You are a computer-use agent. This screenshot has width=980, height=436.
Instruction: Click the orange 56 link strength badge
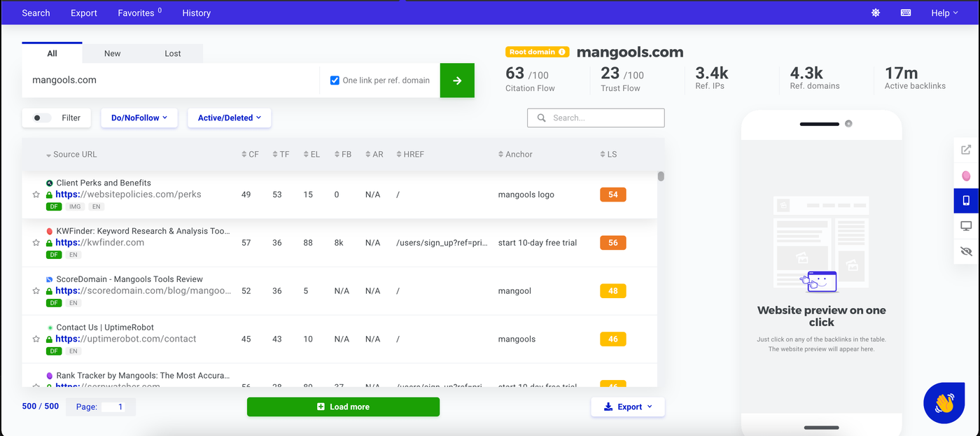(612, 243)
